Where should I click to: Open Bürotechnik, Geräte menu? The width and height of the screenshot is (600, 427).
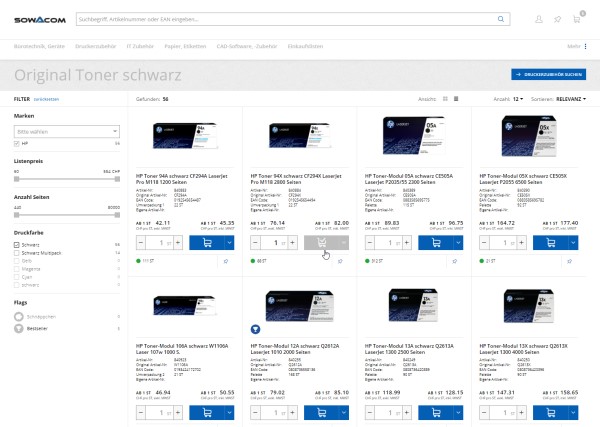[39, 46]
